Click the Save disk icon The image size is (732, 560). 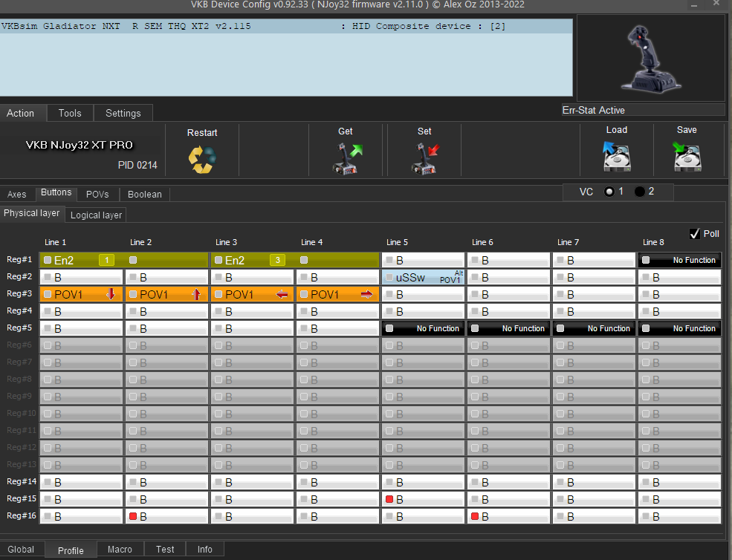tap(687, 157)
